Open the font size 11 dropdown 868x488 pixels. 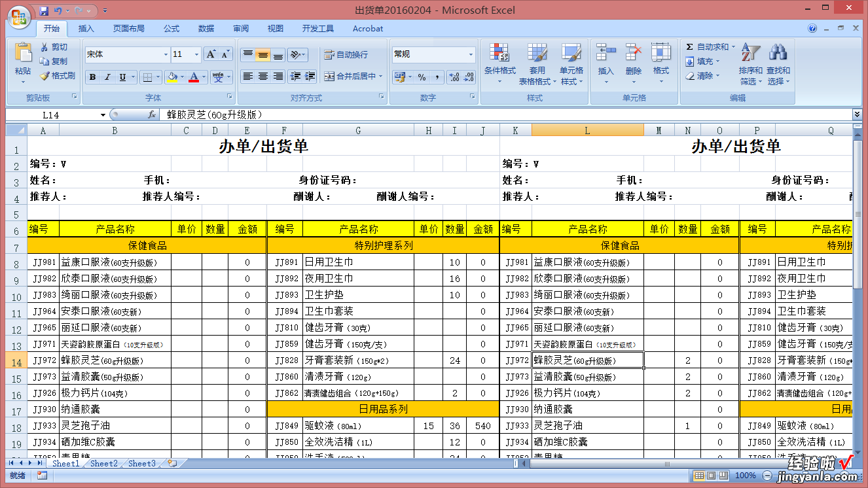196,54
